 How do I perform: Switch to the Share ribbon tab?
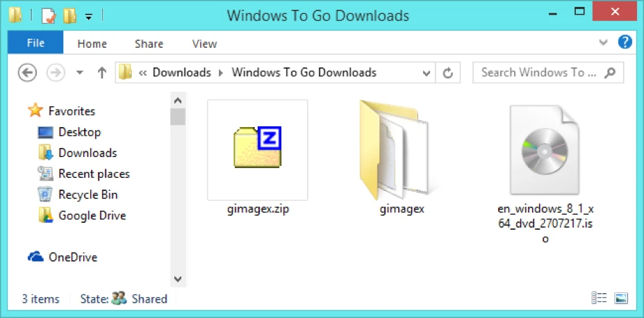pos(149,44)
